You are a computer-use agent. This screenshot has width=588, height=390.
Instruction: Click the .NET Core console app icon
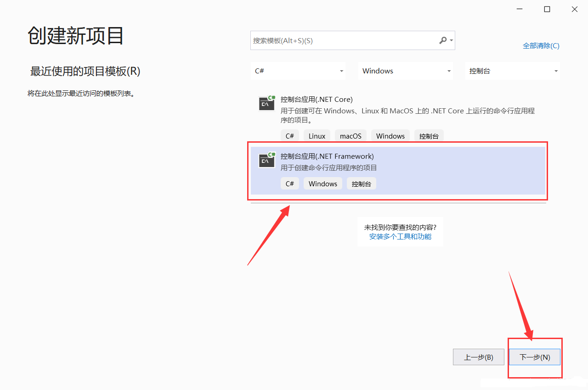[267, 103]
